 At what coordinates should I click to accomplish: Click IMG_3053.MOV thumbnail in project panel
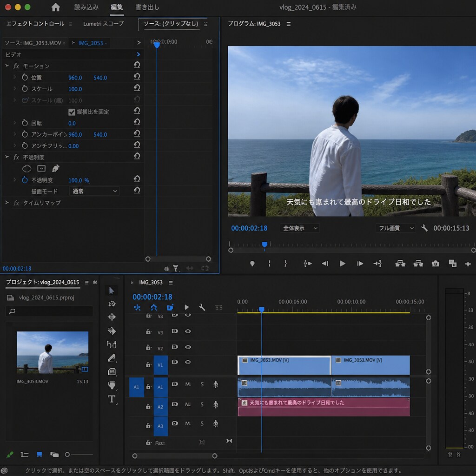[x=53, y=352]
